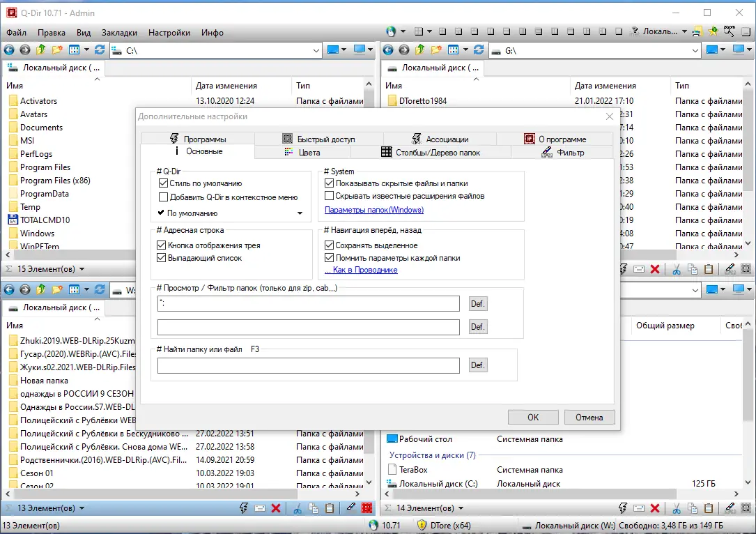The image size is (756, 534).
Task: Delete with the red X in top-right pane
Action: point(655,269)
